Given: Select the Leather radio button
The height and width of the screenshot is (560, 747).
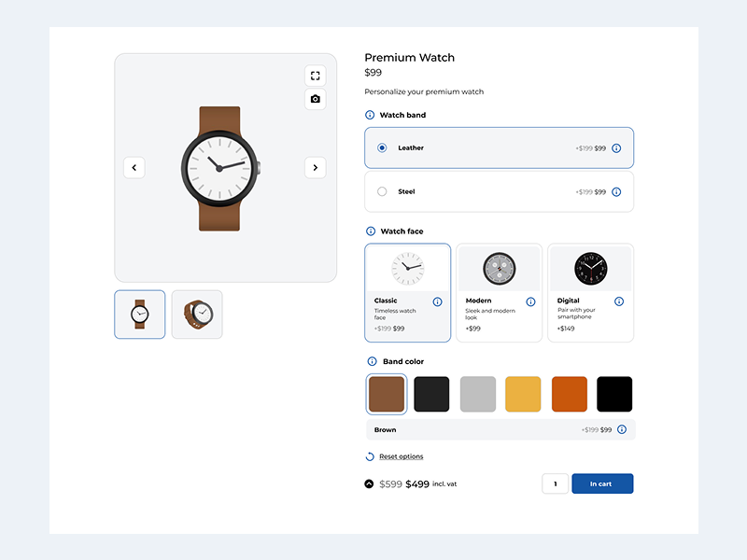Looking at the screenshot, I should [382, 147].
